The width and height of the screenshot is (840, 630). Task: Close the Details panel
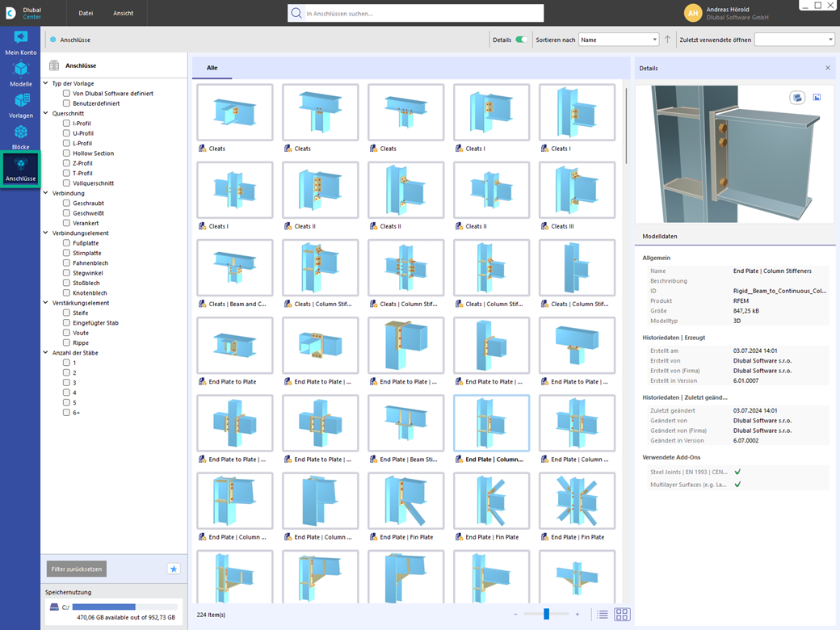[x=828, y=68]
